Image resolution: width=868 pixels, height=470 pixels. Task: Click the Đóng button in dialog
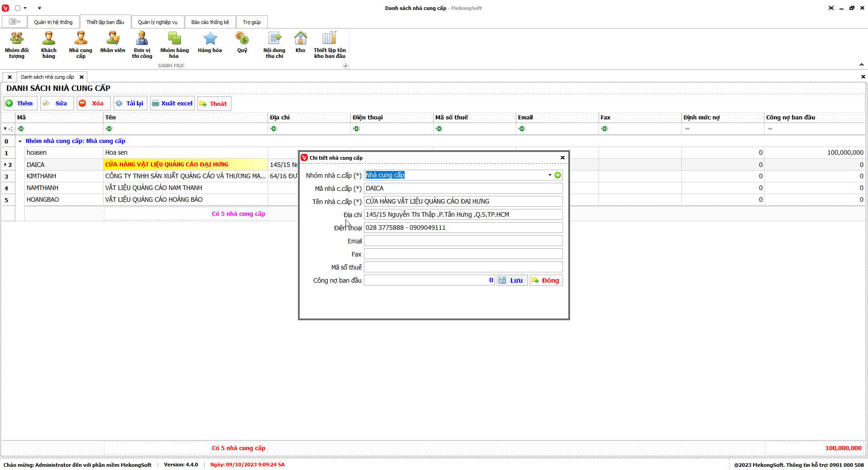pos(546,280)
